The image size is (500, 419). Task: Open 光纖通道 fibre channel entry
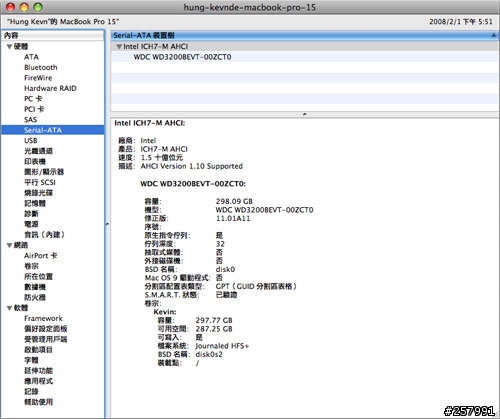(38, 151)
